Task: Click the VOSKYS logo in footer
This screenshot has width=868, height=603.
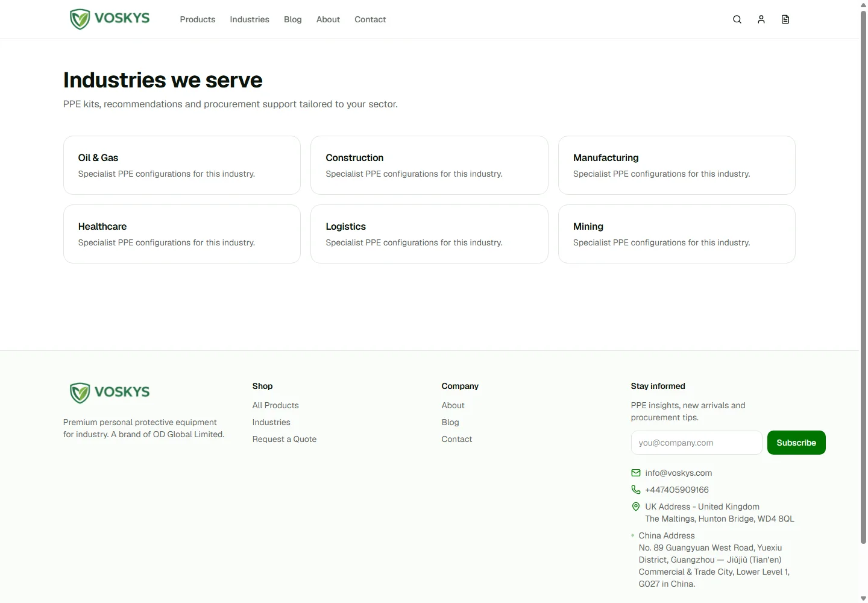Action: click(110, 393)
